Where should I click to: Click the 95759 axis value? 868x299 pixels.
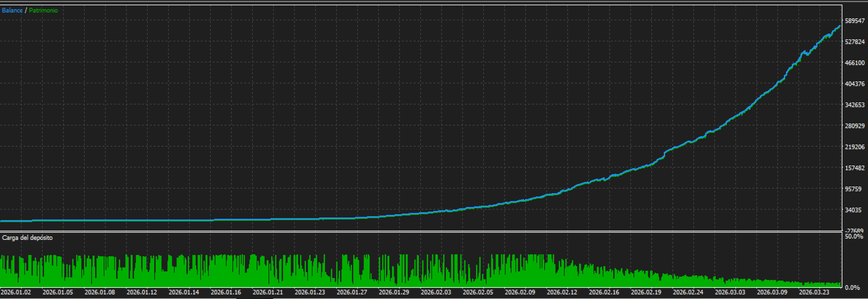pos(854,189)
